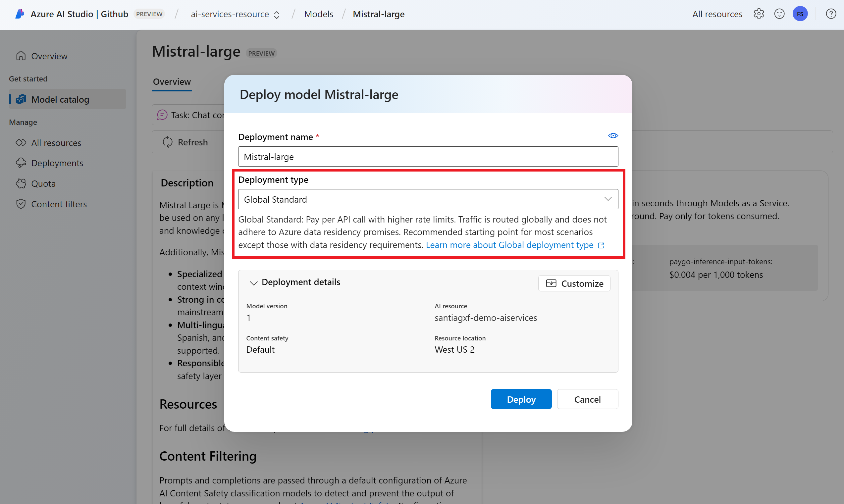Toggle the eye icon beside Deployment name
This screenshot has width=844, height=504.
(x=613, y=136)
